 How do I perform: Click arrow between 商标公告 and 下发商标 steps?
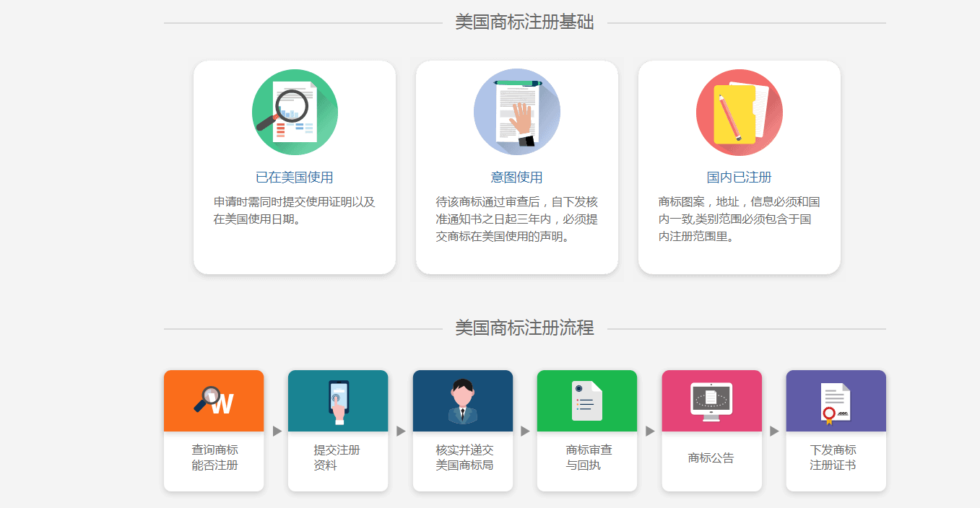pos(774,431)
